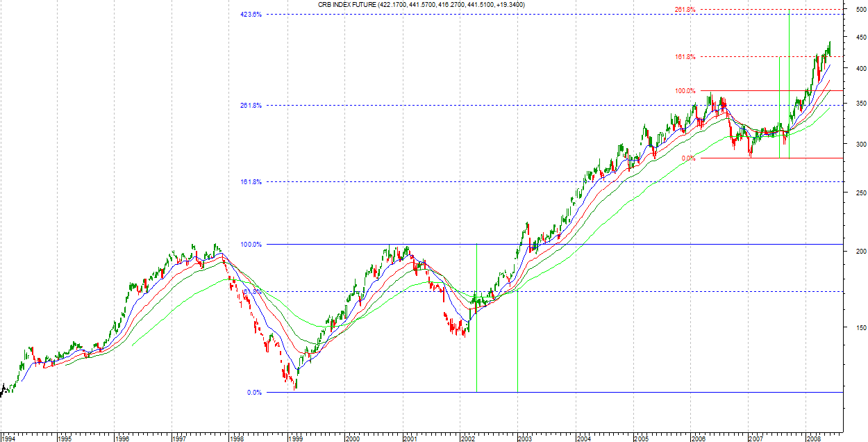Select the blue 161.8% Fibonacci label
The image size is (868, 442).
[251, 182]
